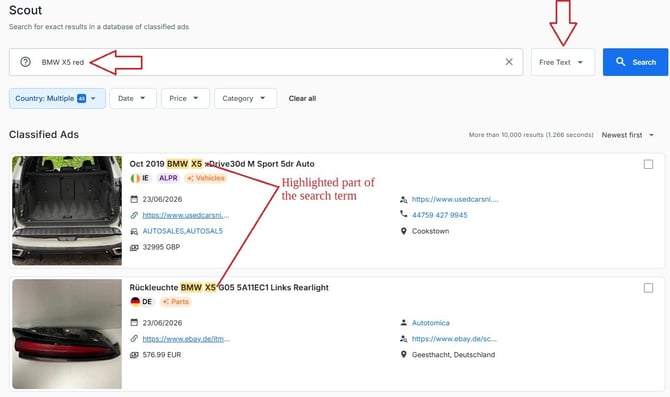Open the Free Text search mode dropdown

pyautogui.click(x=563, y=62)
